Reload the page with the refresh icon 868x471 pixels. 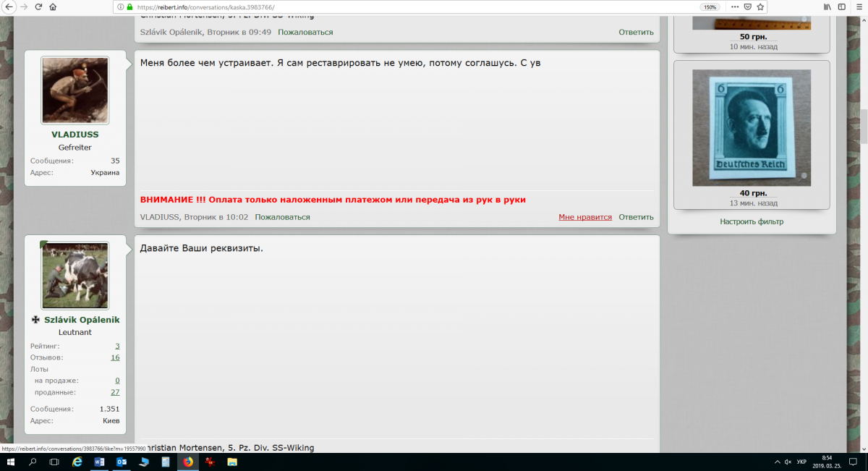tap(40, 7)
